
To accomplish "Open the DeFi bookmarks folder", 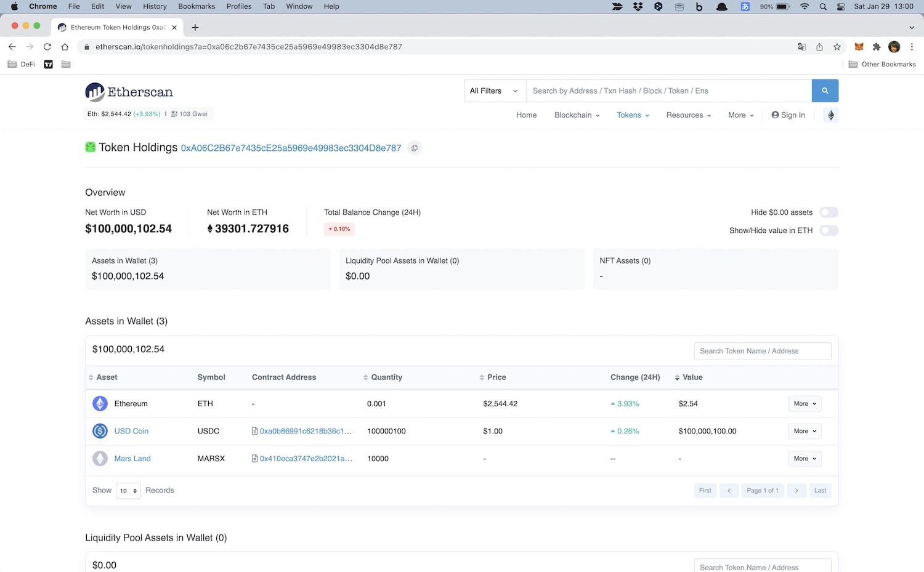I will pos(22,64).
